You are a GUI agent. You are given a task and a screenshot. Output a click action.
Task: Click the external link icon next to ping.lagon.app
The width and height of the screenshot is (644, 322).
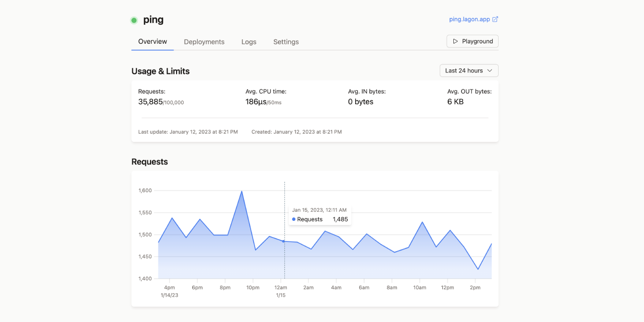coord(495,19)
